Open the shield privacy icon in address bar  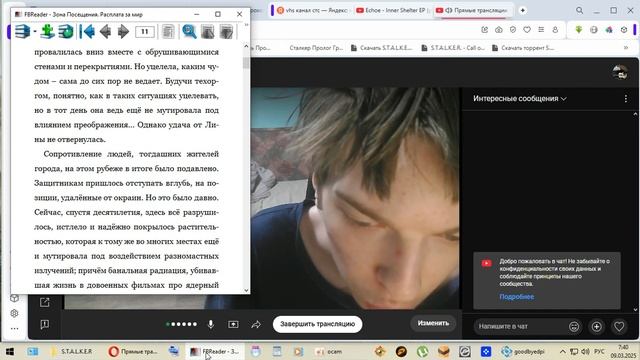coord(513,29)
